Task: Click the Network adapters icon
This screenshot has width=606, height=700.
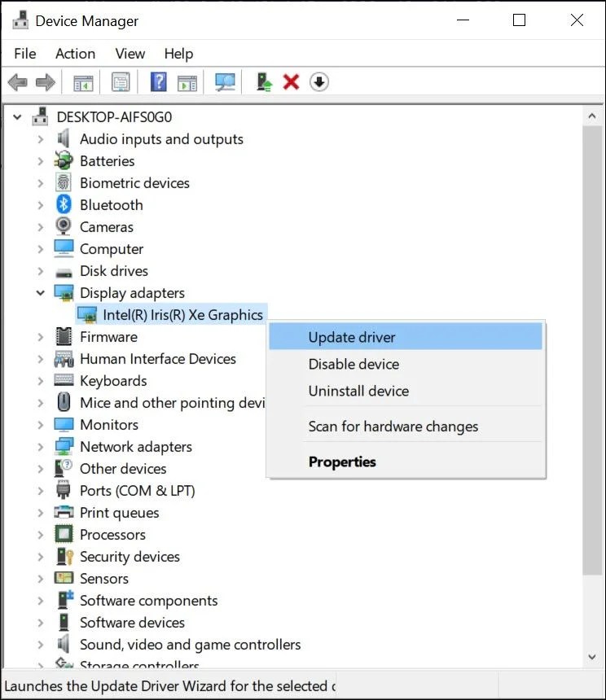Action: [64, 446]
